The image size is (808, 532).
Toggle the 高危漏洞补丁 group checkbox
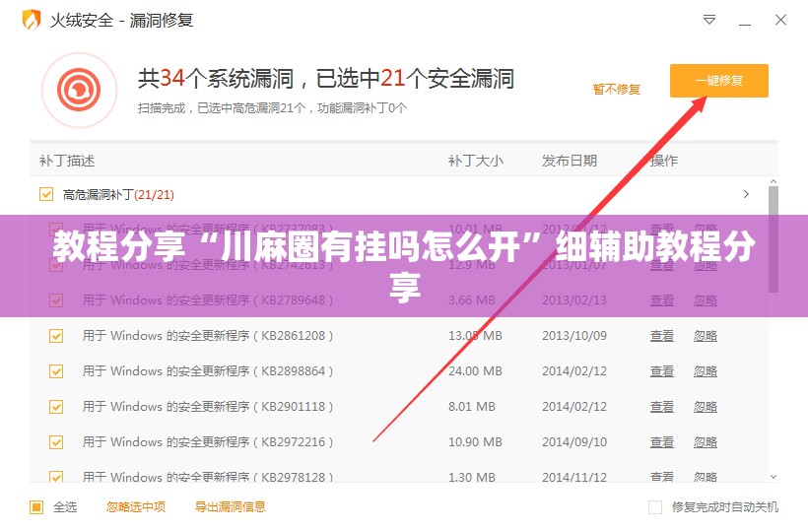pyautogui.click(x=46, y=194)
